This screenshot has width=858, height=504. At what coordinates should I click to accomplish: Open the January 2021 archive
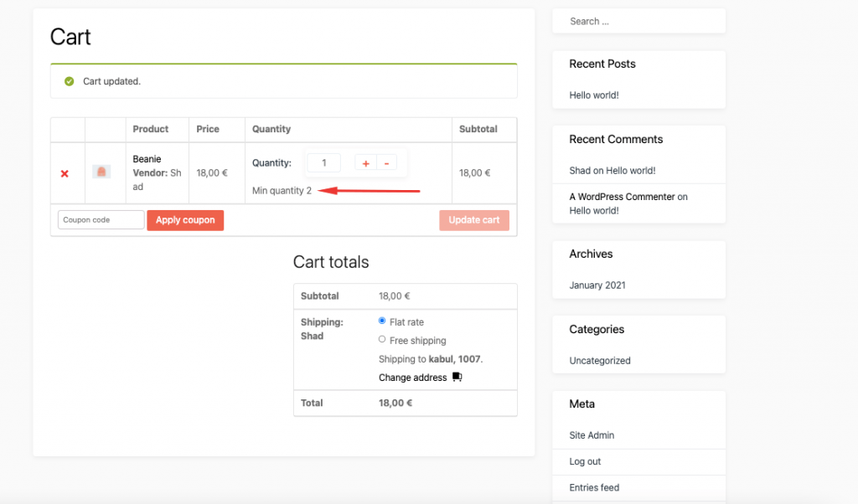tap(597, 285)
